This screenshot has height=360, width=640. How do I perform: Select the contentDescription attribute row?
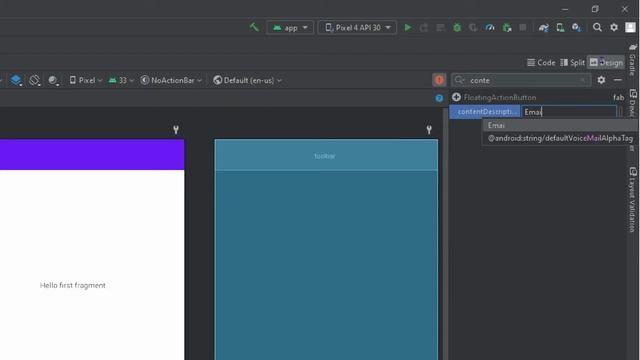484,111
